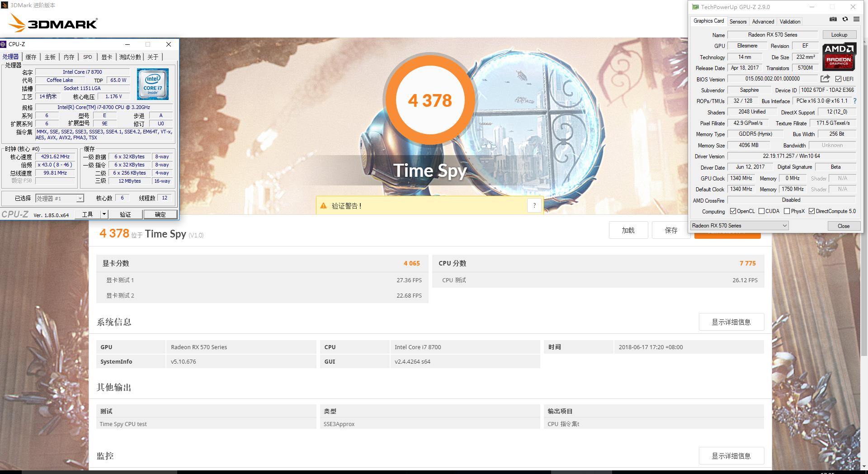Switch to the Sensors tab in GPU-Z
The width and height of the screenshot is (868, 474).
(x=738, y=22)
